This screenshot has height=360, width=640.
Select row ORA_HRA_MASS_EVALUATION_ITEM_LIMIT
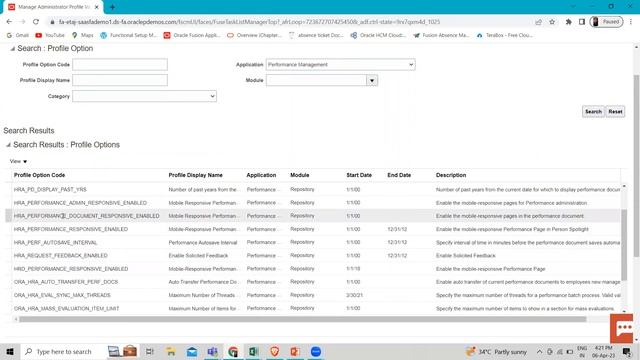pos(313,308)
